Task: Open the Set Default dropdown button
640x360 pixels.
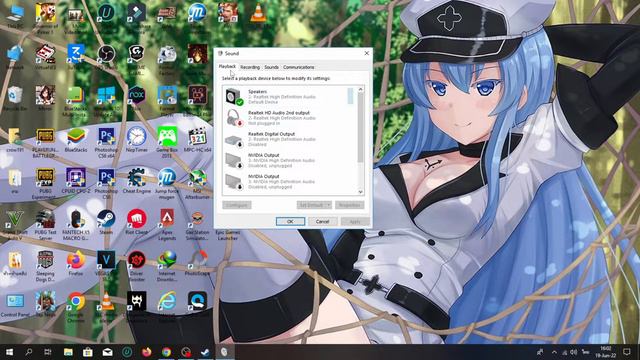Action: point(314,205)
